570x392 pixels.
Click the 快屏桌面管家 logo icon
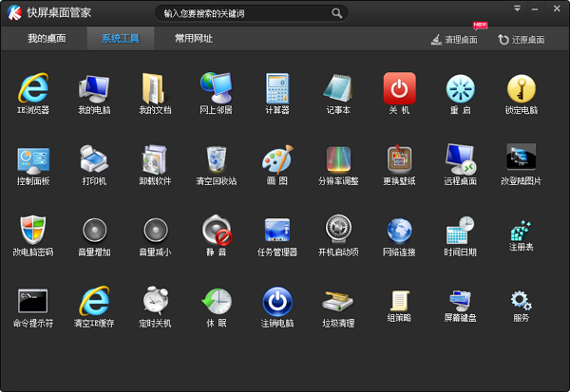[14, 12]
